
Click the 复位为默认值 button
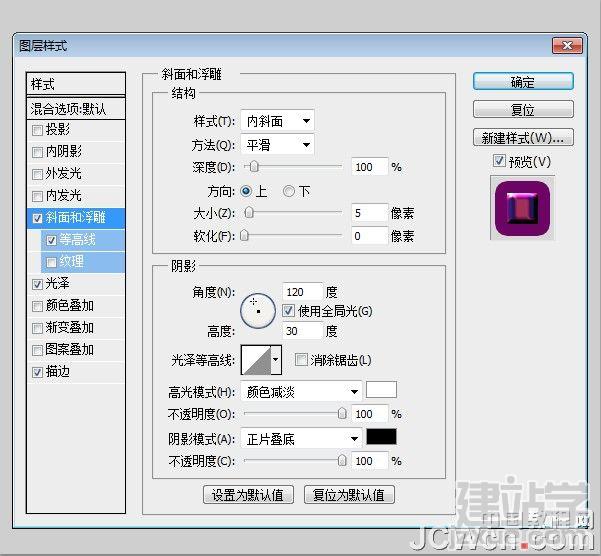[x=349, y=495]
